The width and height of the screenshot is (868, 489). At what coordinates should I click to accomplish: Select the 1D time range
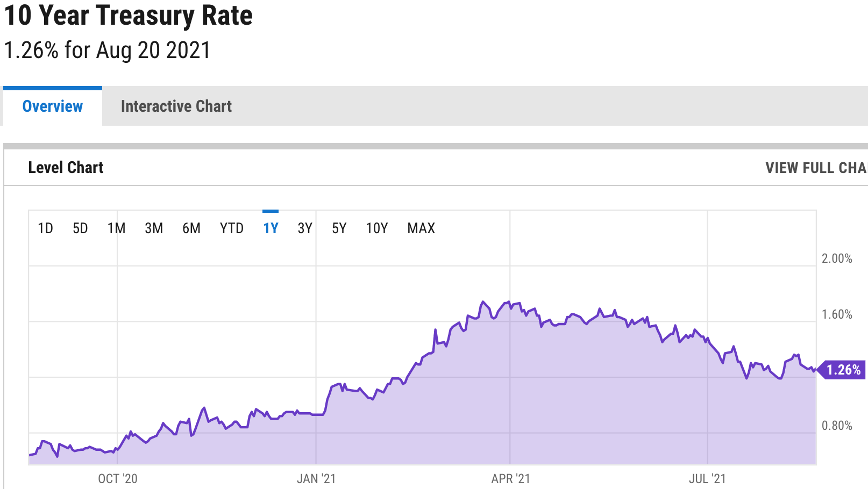pyautogui.click(x=46, y=228)
